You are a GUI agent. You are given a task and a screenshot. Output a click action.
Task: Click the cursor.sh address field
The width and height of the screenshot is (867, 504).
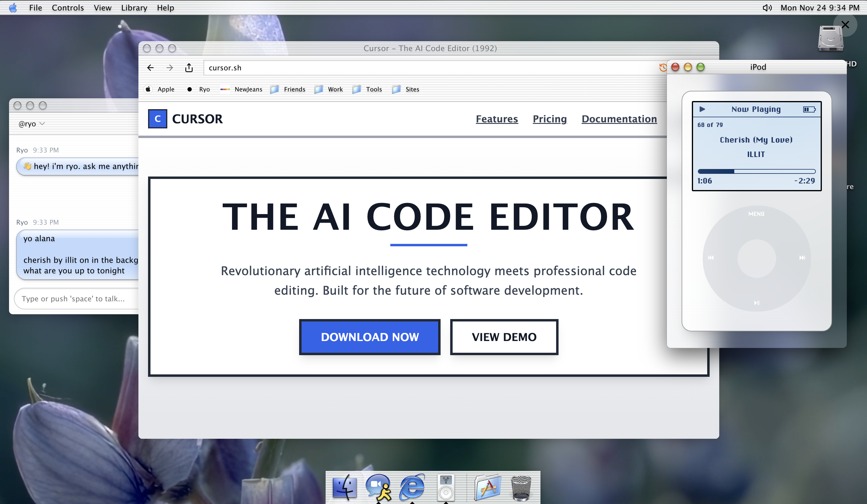coord(430,68)
